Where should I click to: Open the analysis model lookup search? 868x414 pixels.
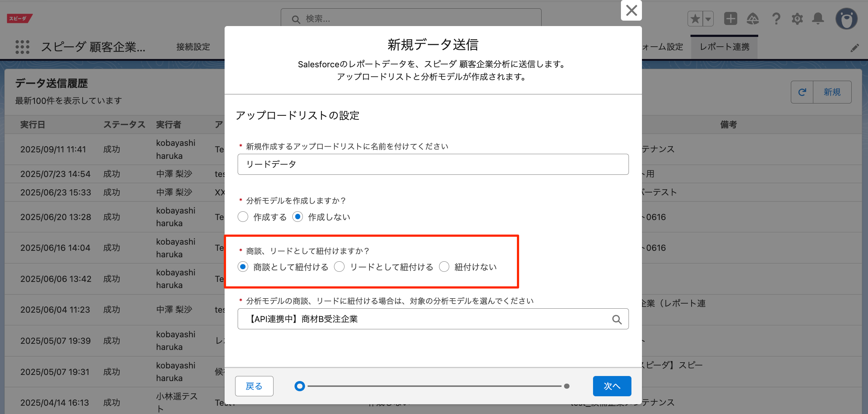617,319
